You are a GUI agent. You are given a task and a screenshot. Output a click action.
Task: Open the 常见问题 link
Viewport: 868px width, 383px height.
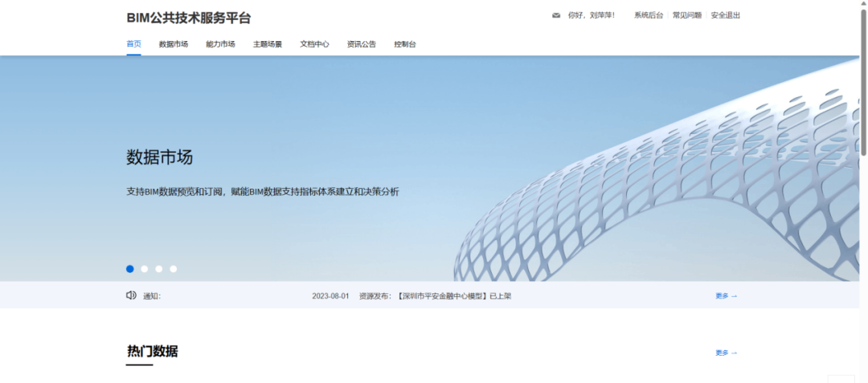(687, 15)
